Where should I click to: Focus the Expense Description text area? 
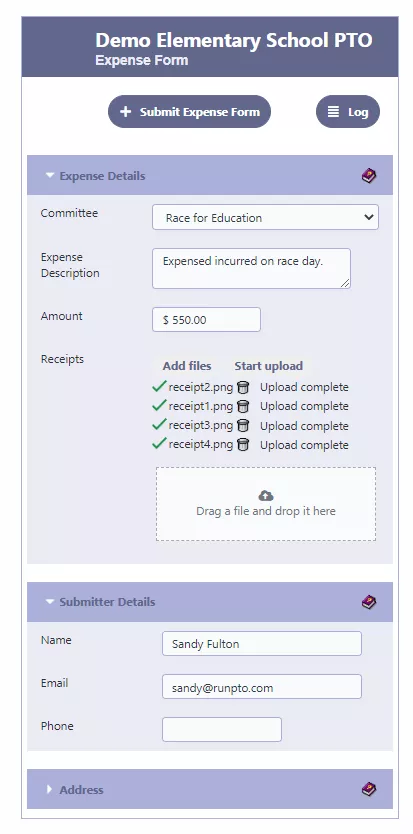pyautogui.click(x=251, y=269)
